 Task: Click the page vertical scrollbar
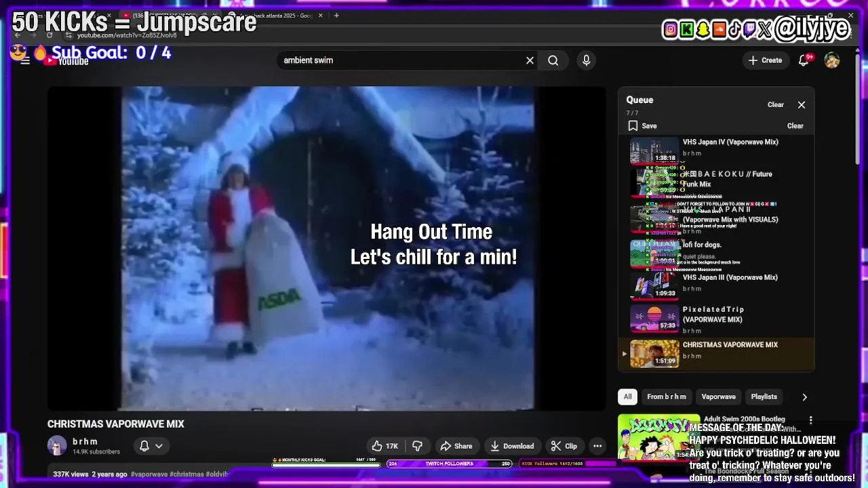857,108
